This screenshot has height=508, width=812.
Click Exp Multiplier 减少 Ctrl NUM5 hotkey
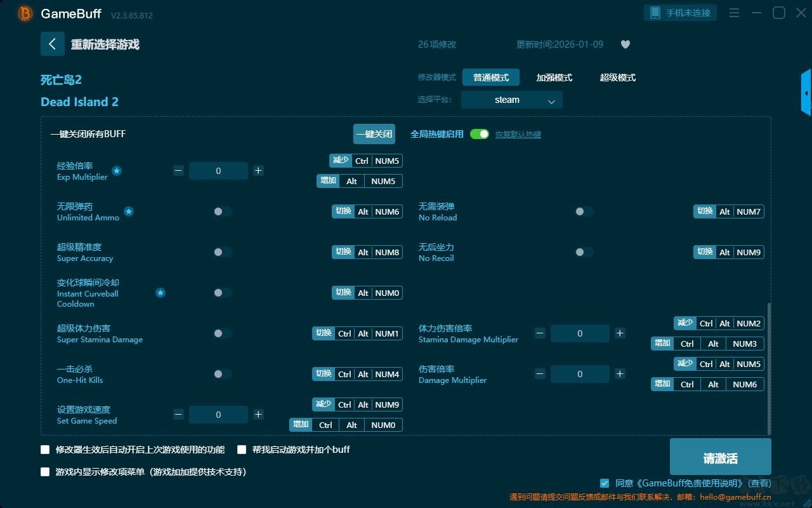point(366,161)
